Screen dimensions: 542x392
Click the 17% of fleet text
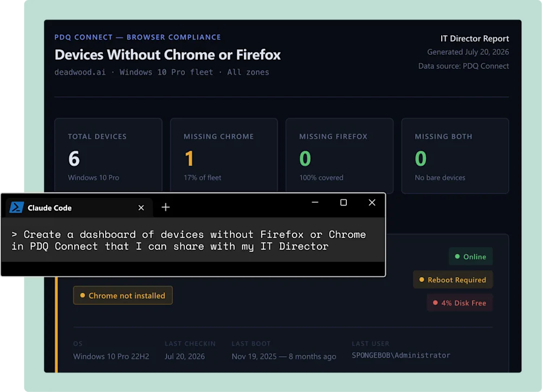[202, 177]
